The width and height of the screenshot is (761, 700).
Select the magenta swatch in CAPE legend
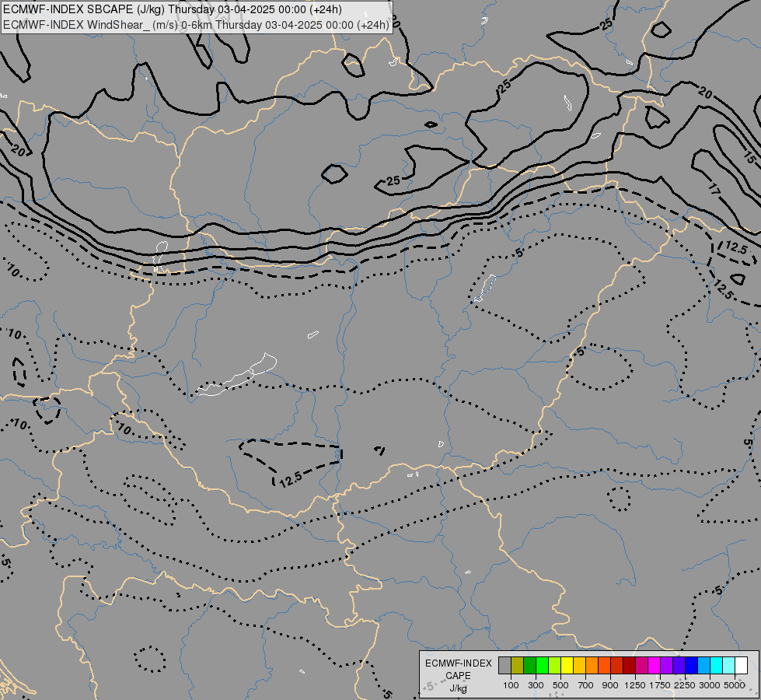pyautogui.click(x=655, y=665)
